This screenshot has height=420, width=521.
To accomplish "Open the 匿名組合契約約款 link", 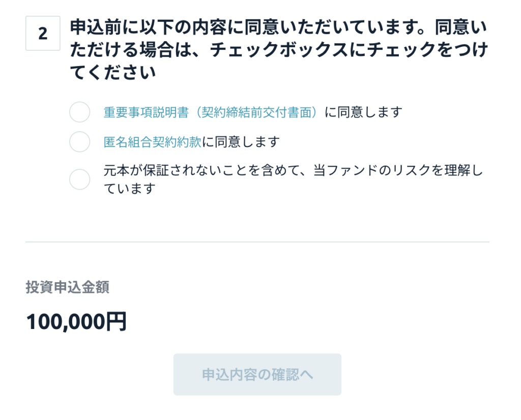I will pos(152,142).
